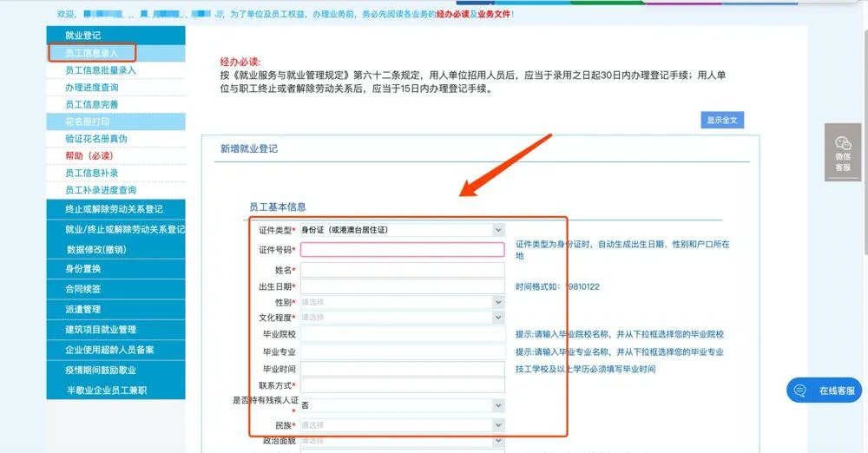Open the 业务文件 link in the welcome banner
868x453 pixels.
tap(494, 14)
